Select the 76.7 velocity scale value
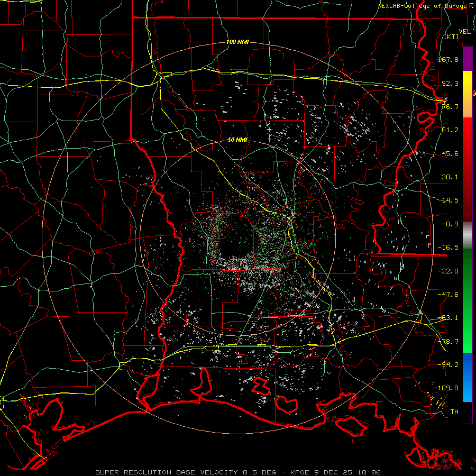 [x=450, y=106]
